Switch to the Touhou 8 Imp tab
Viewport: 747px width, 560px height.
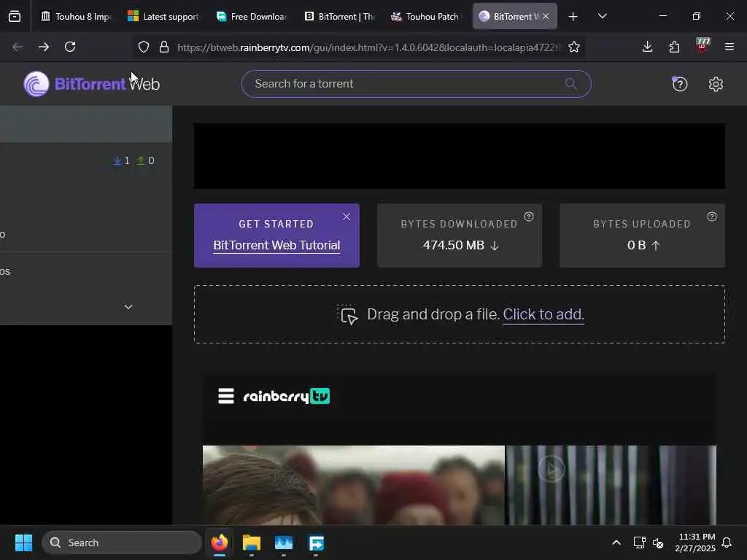click(75, 16)
